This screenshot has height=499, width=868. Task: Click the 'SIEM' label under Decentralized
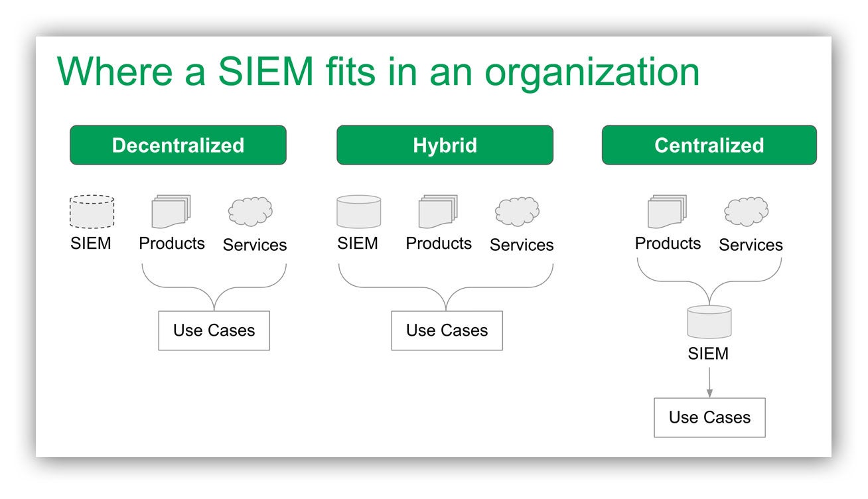[91, 244]
